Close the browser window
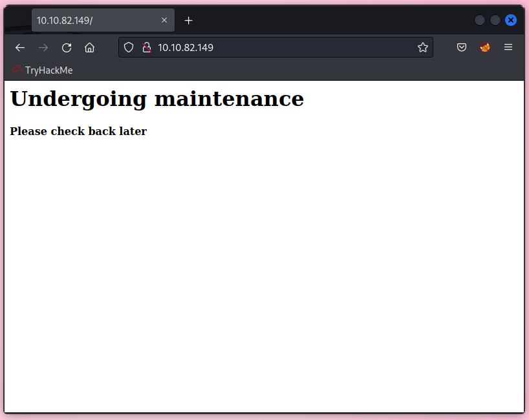Viewport: 529px width, 420px height. point(511,20)
